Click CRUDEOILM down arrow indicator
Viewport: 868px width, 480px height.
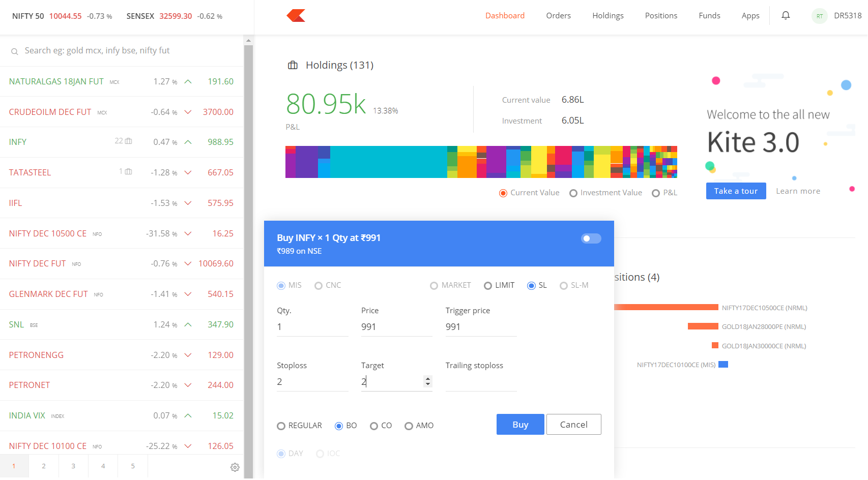[188, 112]
